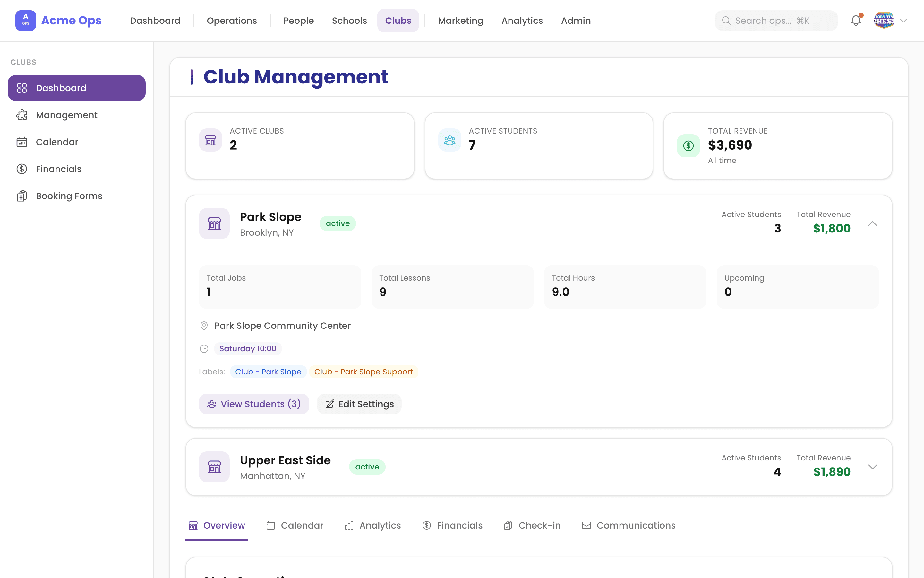Screen dimensions: 924x578
Task: Click the Park Slope club storefront icon
Action: click(x=214, y=223)
